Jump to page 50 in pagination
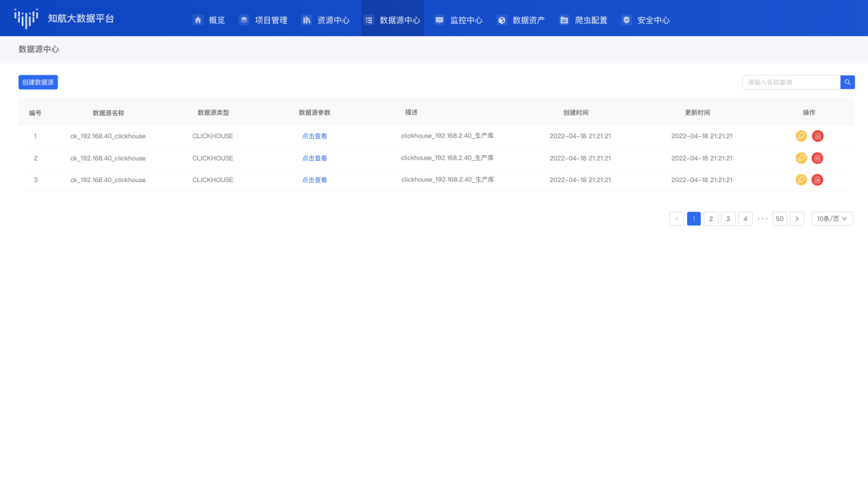The height and width of the screenshot is (488, 868). coord(780,219)
